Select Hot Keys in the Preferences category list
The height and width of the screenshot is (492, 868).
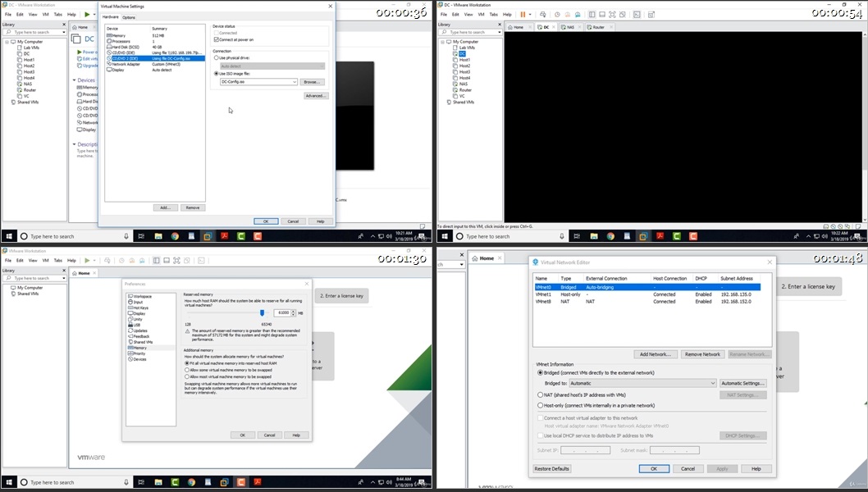coord(138,307)
